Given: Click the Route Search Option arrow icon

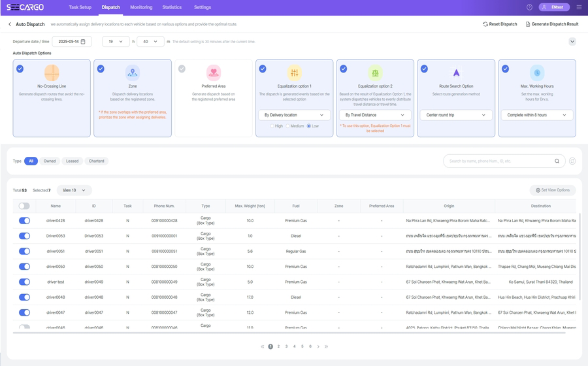Looking at the screenshot, I should click(456, 73).
